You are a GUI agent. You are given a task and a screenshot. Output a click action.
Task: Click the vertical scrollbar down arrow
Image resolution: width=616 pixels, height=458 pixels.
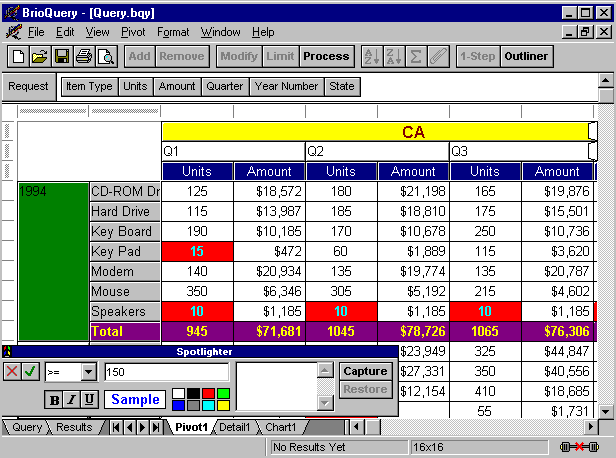click(x=606, y=412)
